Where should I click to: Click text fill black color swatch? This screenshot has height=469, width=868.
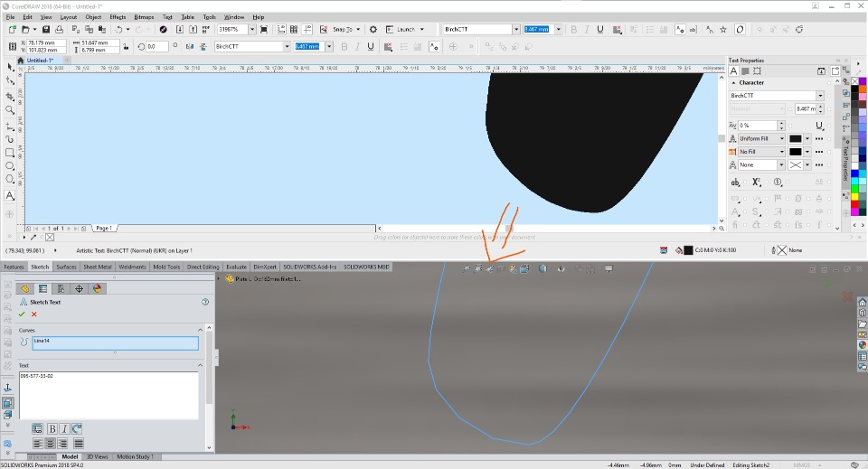coord(795,138)
